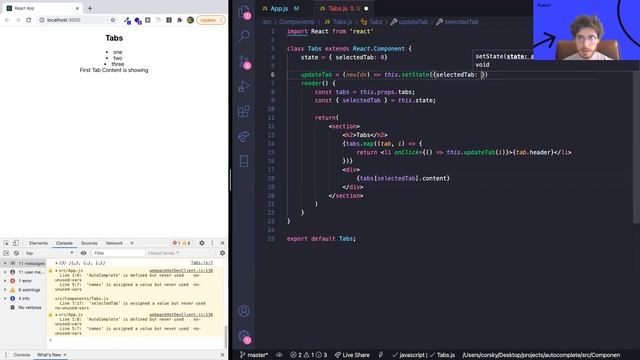Open the errors and warnings count in status bar

(309, 355)
